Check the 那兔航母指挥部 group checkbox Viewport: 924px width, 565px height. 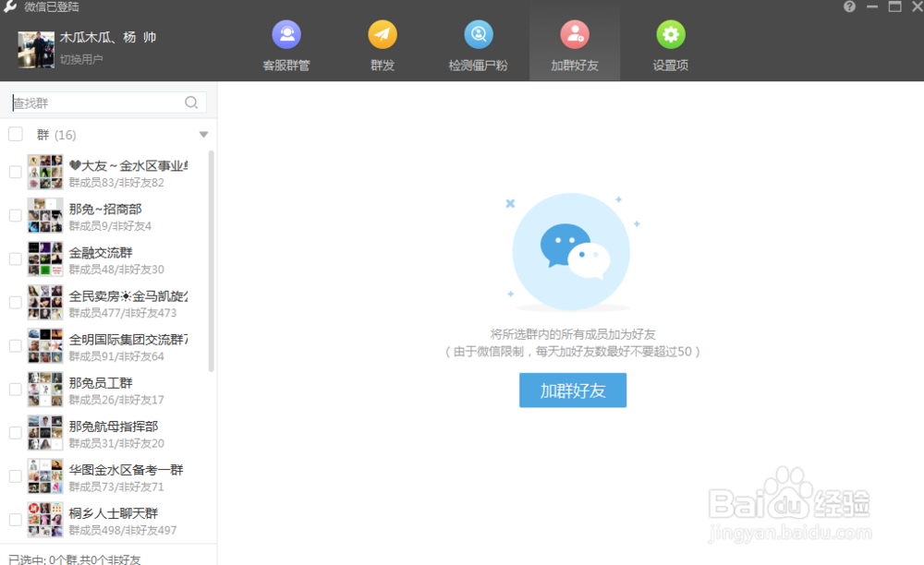(x=16, y=433)
